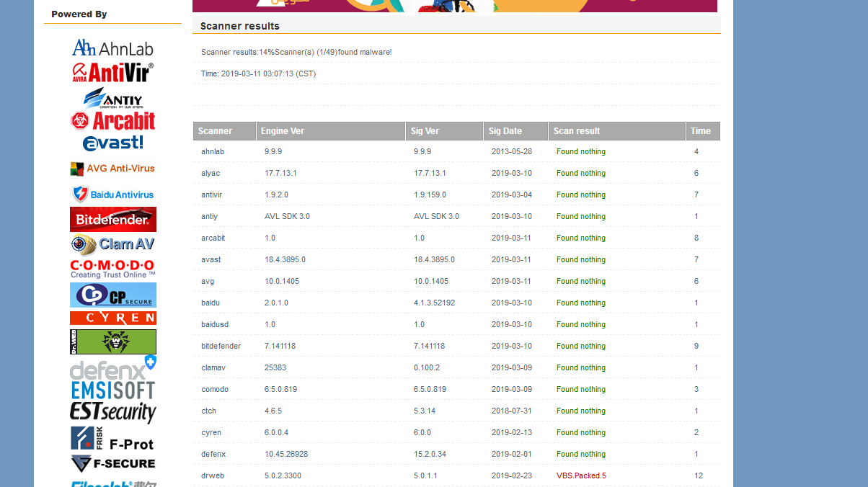Screen dimensions: 868x487
Task: Click sig version '4.1.3.52192' for baidu
Action: tap(434, 303)
